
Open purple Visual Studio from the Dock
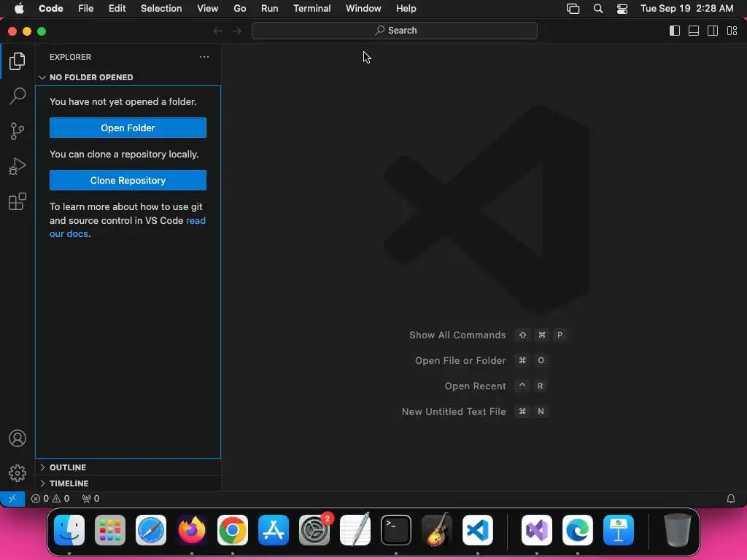(537, 530)
